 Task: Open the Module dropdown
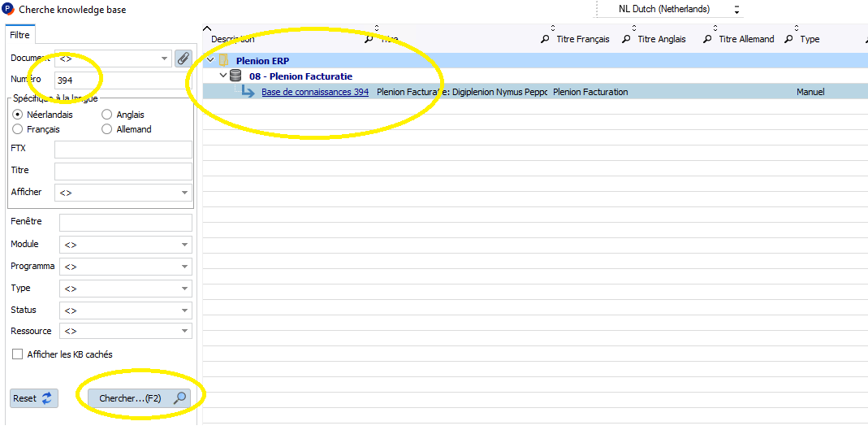126,245
